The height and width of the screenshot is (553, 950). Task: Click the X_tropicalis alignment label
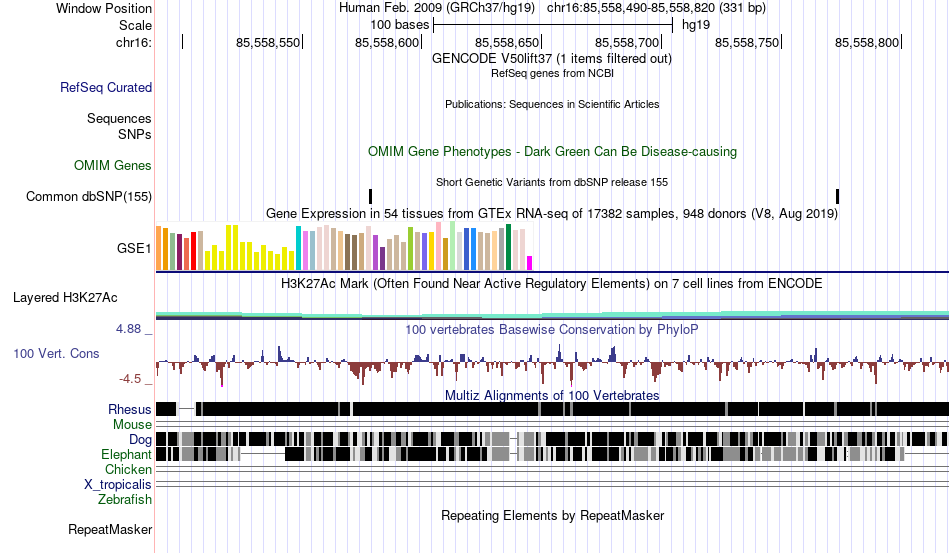118,485
